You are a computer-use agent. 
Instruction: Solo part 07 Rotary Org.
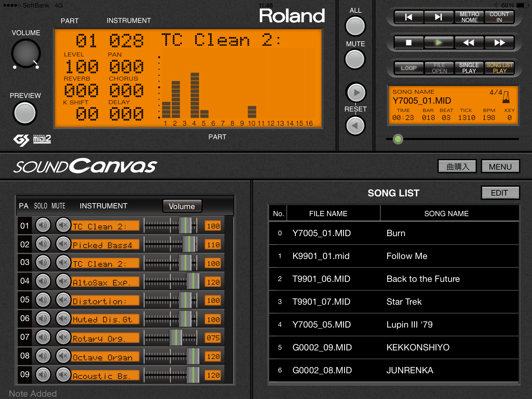43,337
